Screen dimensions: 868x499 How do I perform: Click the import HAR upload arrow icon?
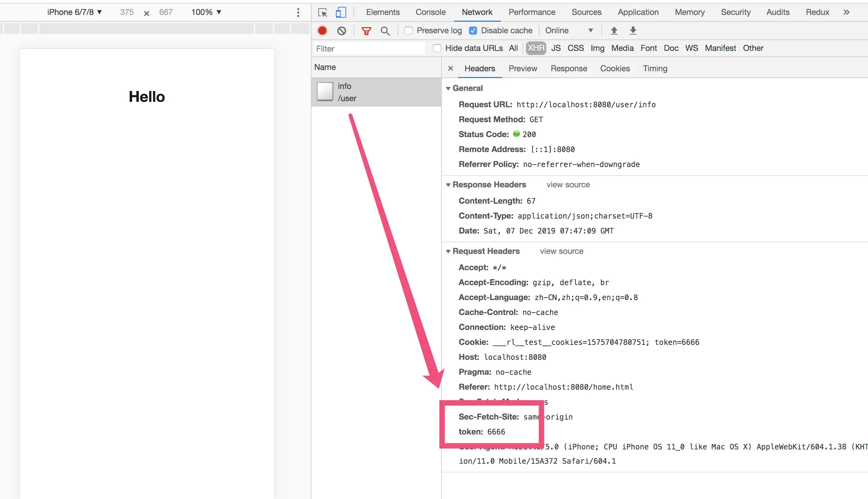tap(614, 31)
